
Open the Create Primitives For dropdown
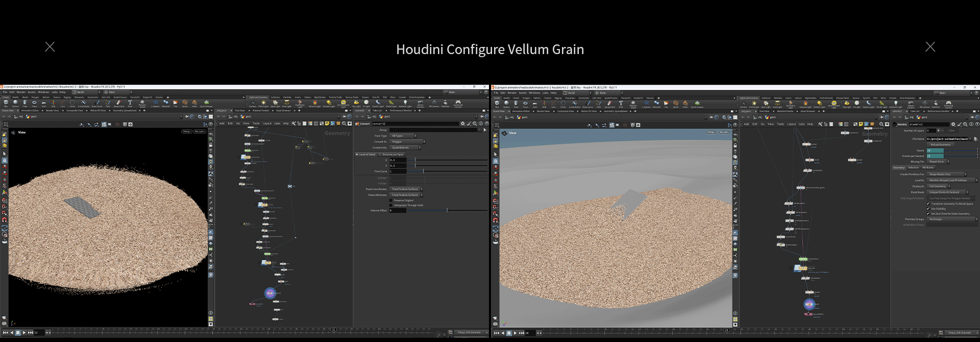tap(947, 174)
